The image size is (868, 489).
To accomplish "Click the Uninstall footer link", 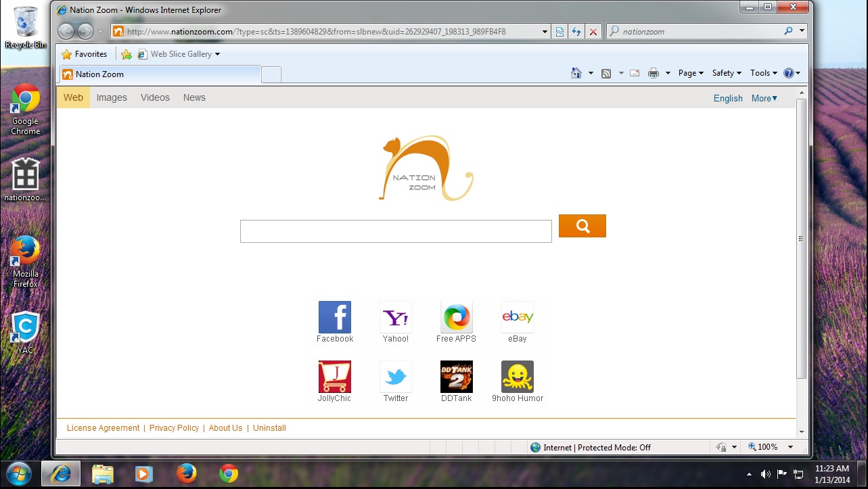I will pos(269,428).
